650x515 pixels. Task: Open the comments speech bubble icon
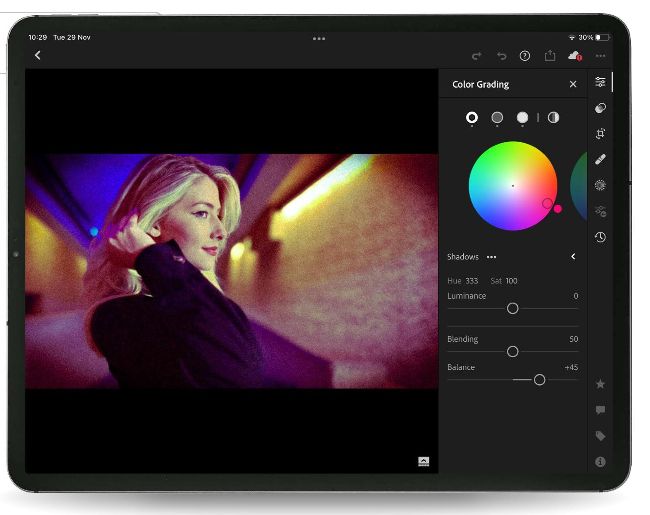pyautogui.click(x=600, y=410)
